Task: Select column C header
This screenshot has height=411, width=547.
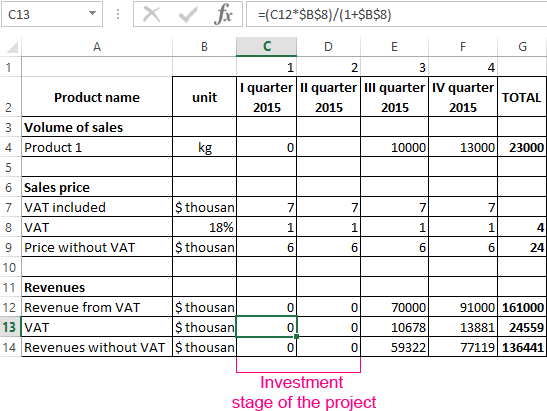Action: click(x=267, y=47)
